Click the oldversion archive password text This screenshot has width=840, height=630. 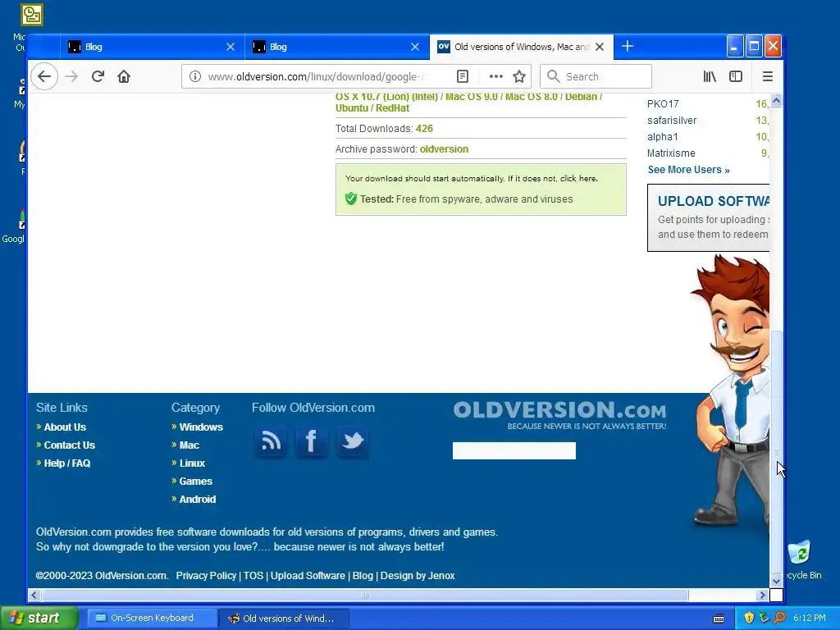(x=444, y=149)
